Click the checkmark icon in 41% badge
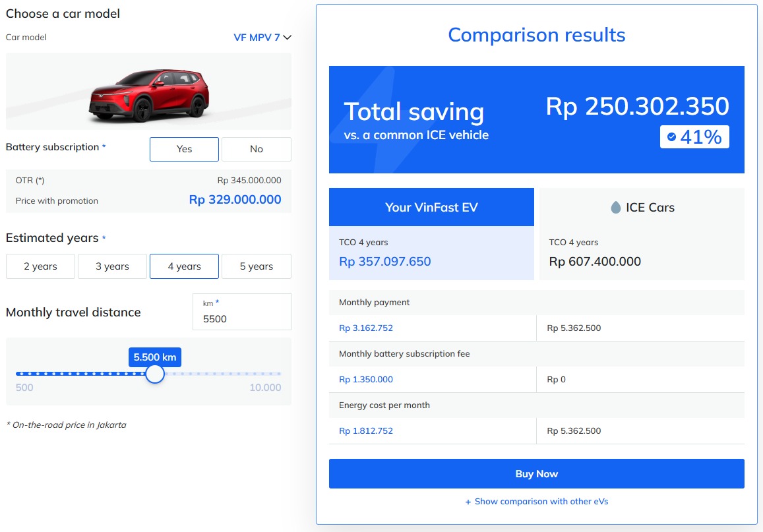Screen dimensions: 763x532 click(x=671, y=136)
